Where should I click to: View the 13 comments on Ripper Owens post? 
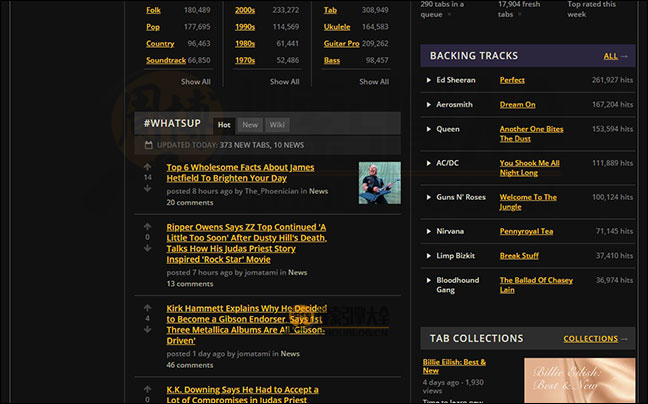pos(190,284)
